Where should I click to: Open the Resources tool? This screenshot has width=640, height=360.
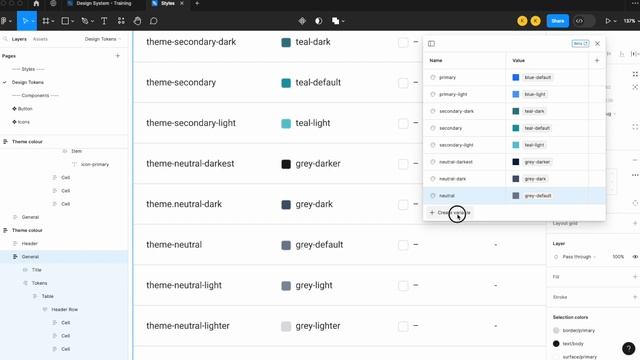121,21
